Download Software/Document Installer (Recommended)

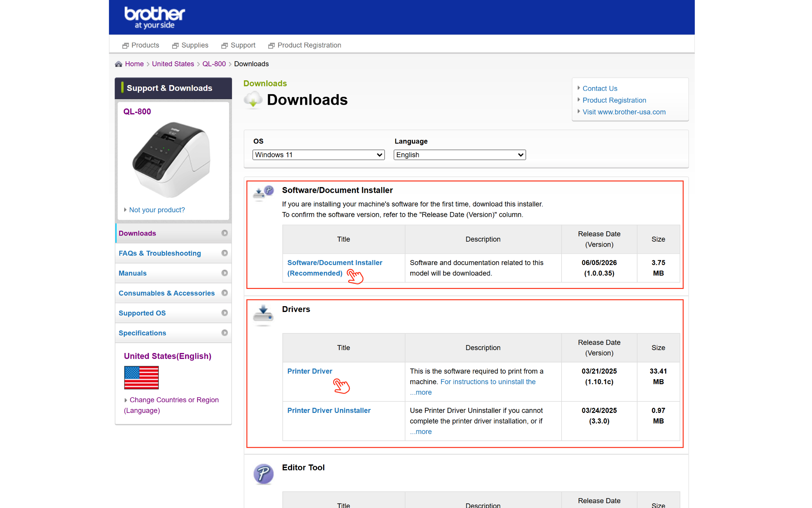pos(335,268)
